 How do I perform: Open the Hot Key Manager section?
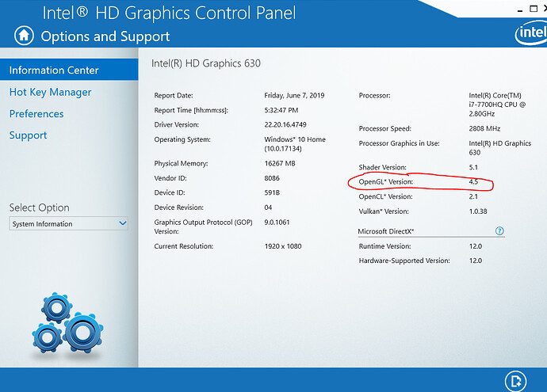pos(50,93)
